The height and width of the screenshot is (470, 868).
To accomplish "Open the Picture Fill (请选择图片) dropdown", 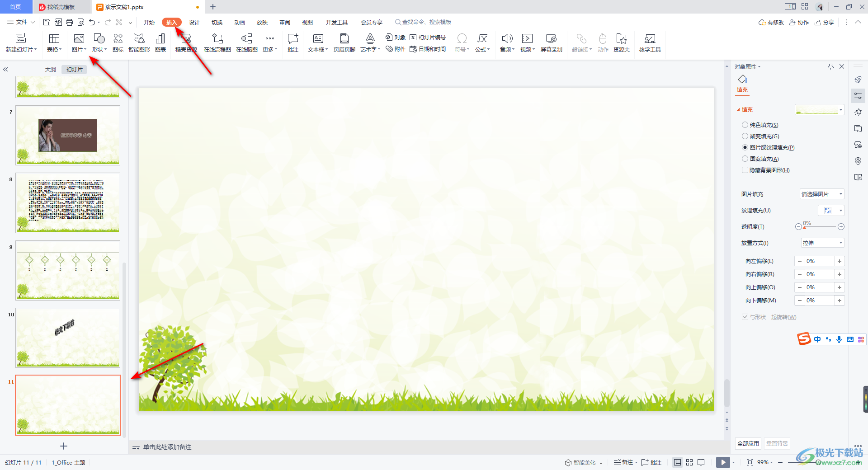I will (822, 194).
